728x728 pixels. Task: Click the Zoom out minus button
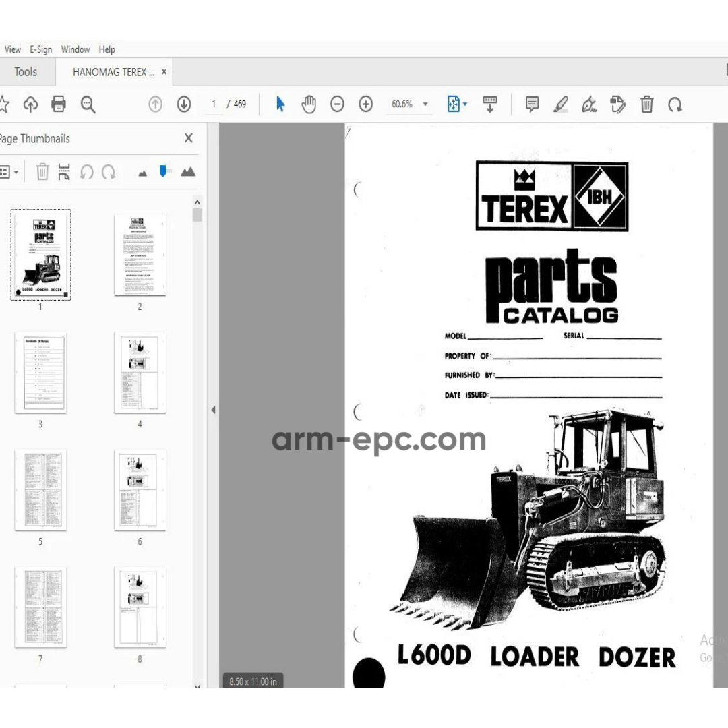point(337,104)
